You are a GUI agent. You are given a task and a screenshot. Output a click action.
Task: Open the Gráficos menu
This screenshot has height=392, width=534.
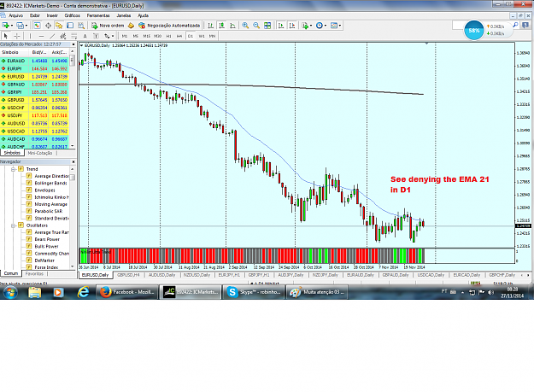pos(73,15)
